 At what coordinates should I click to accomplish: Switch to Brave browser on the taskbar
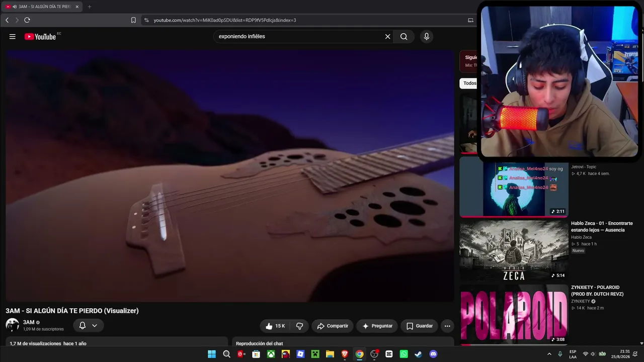click(x=345, y=354)
